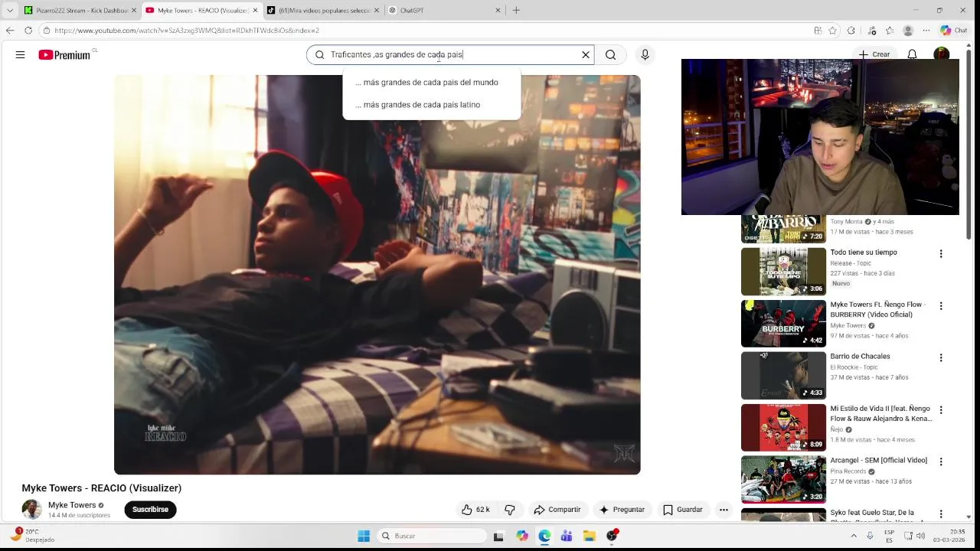Click the video player area
The image size is (980, 551).
pos(377,275)
